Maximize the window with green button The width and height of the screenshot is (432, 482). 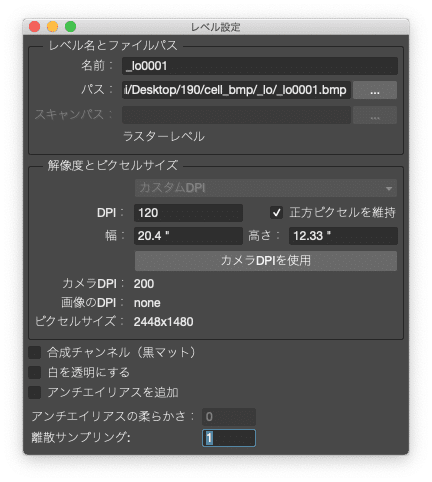click(x=71, y=27)
